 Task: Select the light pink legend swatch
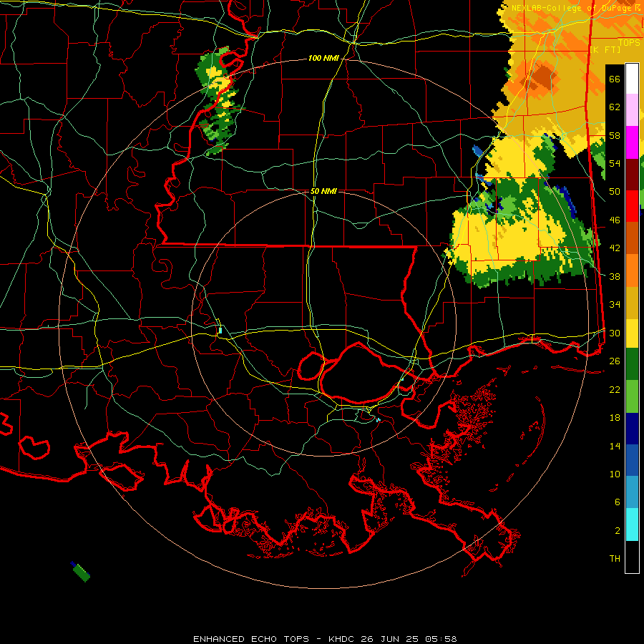[x=632, y=110]
